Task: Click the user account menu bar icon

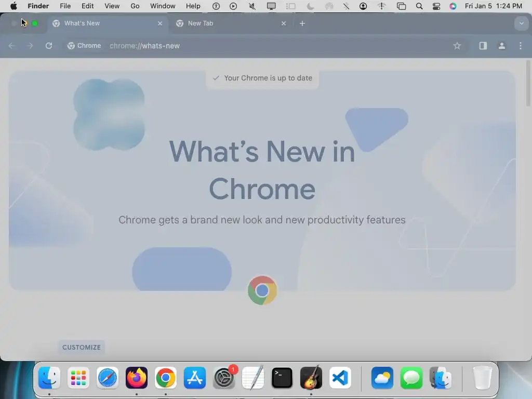Action: (x=363, y=6)
